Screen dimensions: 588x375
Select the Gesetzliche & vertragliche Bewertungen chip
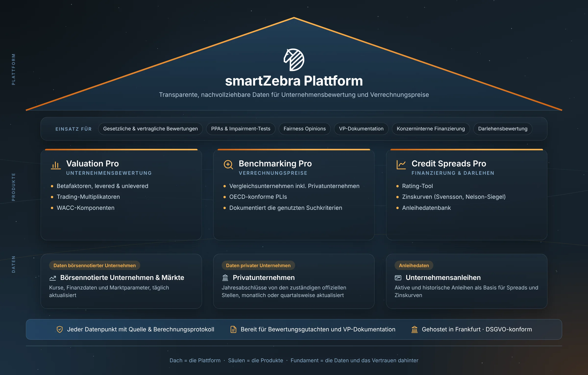150,129
